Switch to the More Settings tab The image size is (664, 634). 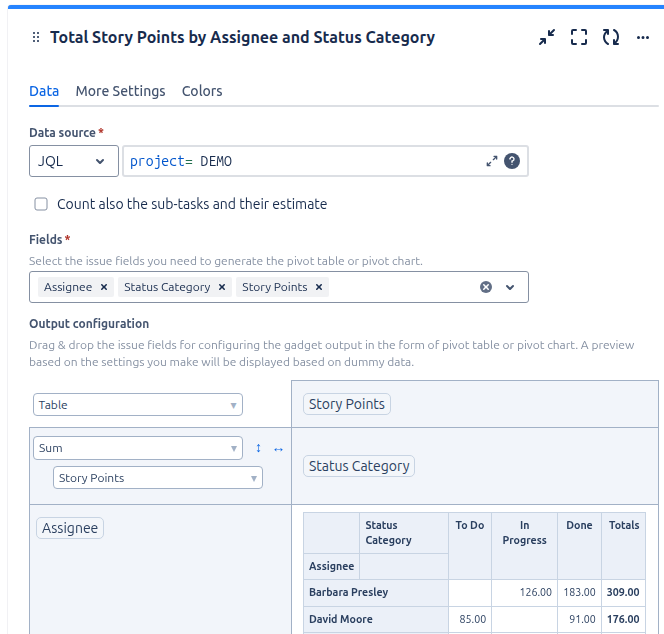click(120, 91)
